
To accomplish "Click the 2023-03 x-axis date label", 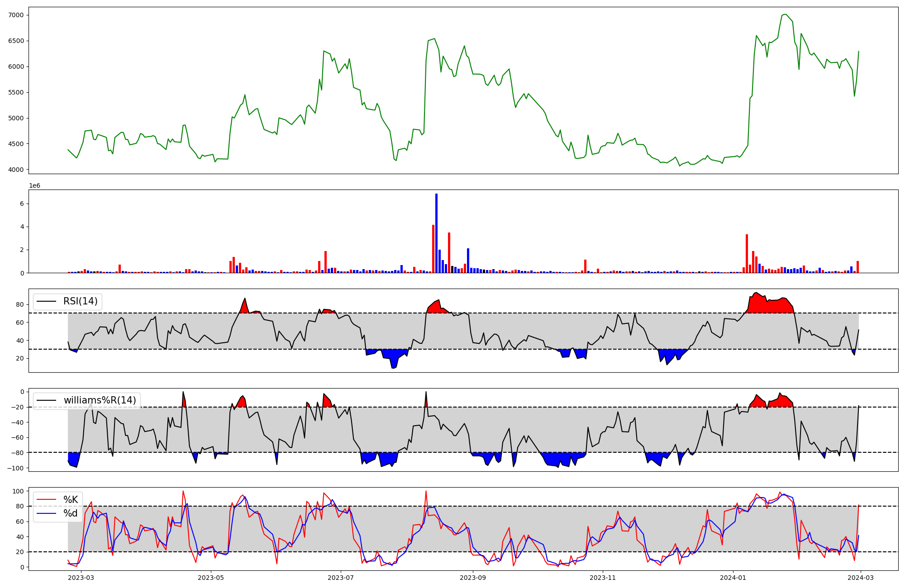I will pos(81,578).
